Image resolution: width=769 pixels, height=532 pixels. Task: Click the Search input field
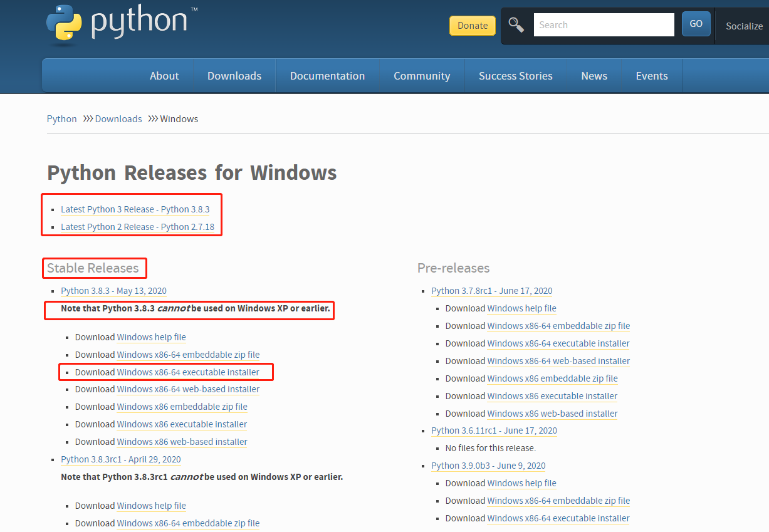point(604,24)
